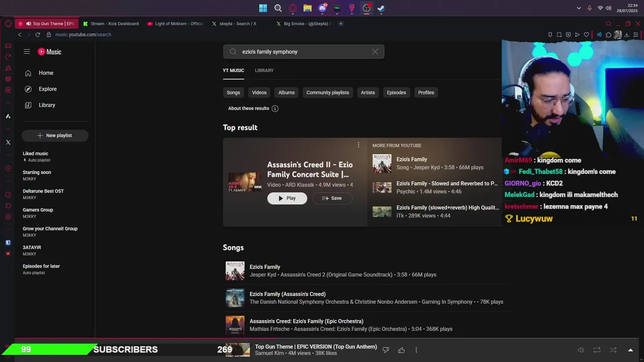Open Windows Start menu in taskbar
Screen dimensions: 644x362
263,8
